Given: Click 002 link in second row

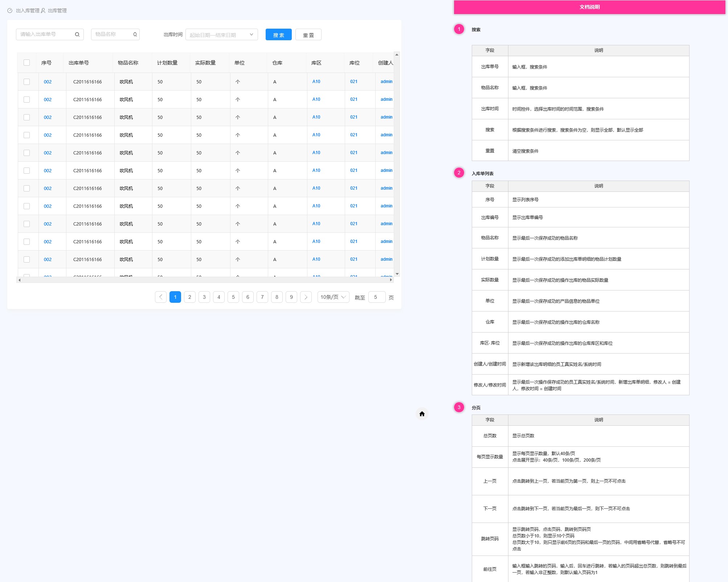Looking at the screenshot, I should point(48,100).
